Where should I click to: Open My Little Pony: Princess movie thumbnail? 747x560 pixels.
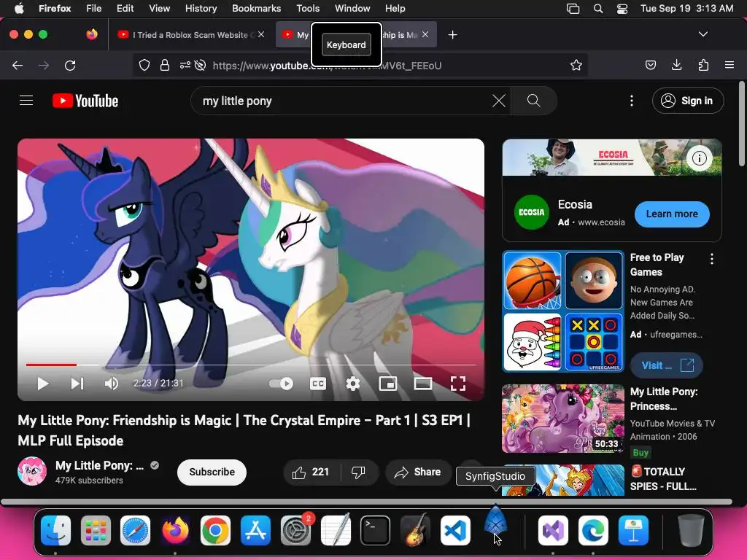pos(563,418)
